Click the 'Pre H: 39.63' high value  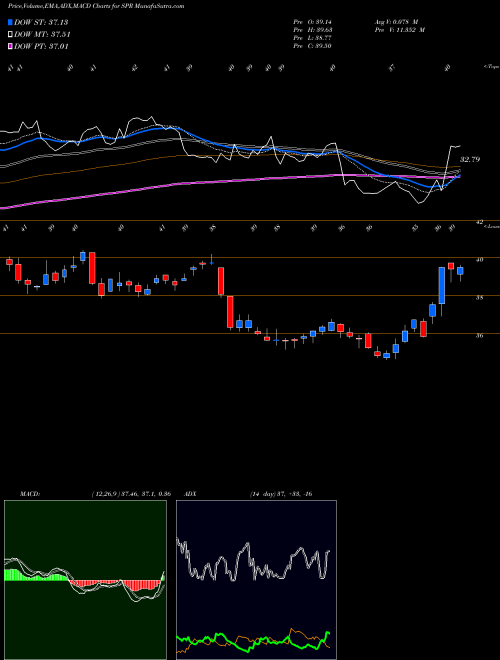(x=313, y=30)
